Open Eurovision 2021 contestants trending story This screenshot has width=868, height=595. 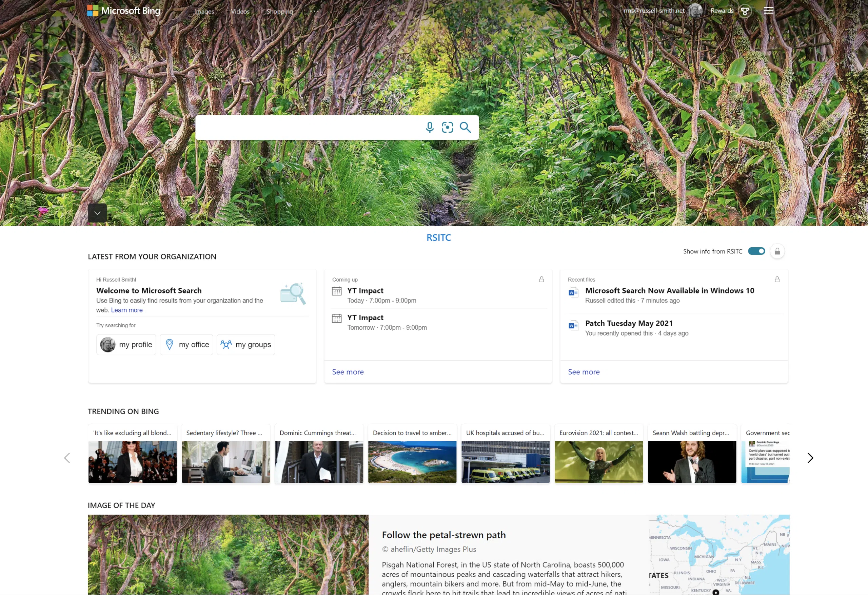click(x=599, y=454)
